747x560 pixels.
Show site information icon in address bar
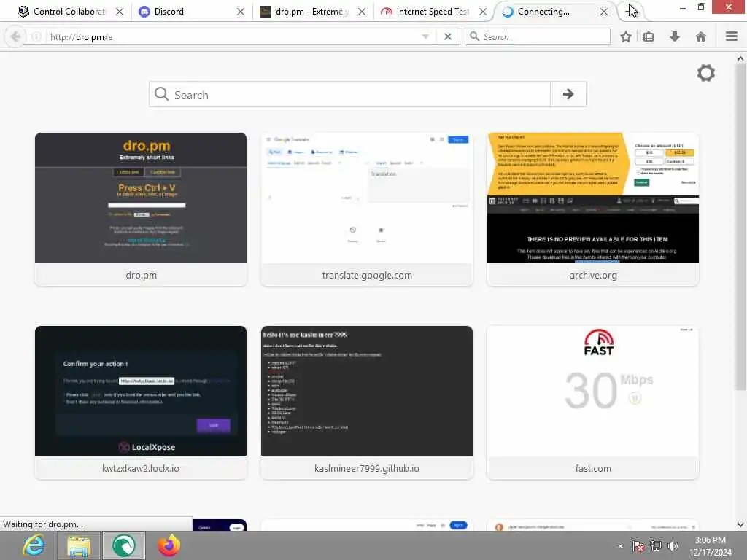click(x=36, y=36)
